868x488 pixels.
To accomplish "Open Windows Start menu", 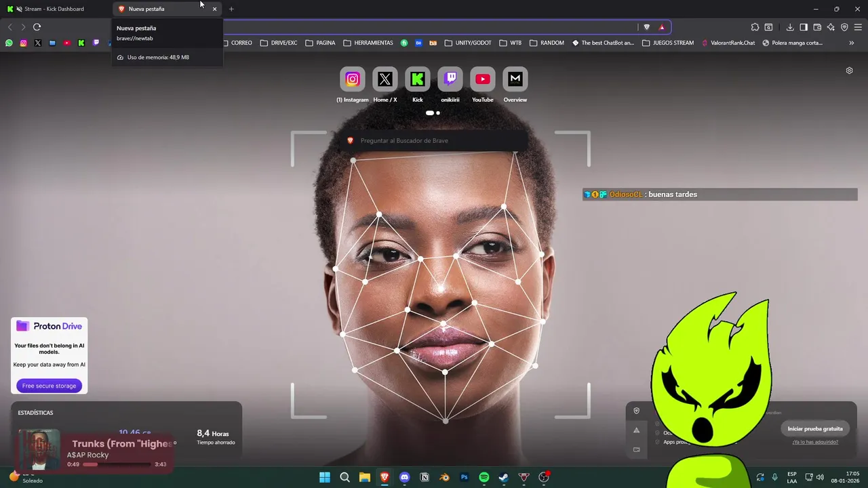I will point(325,477).
